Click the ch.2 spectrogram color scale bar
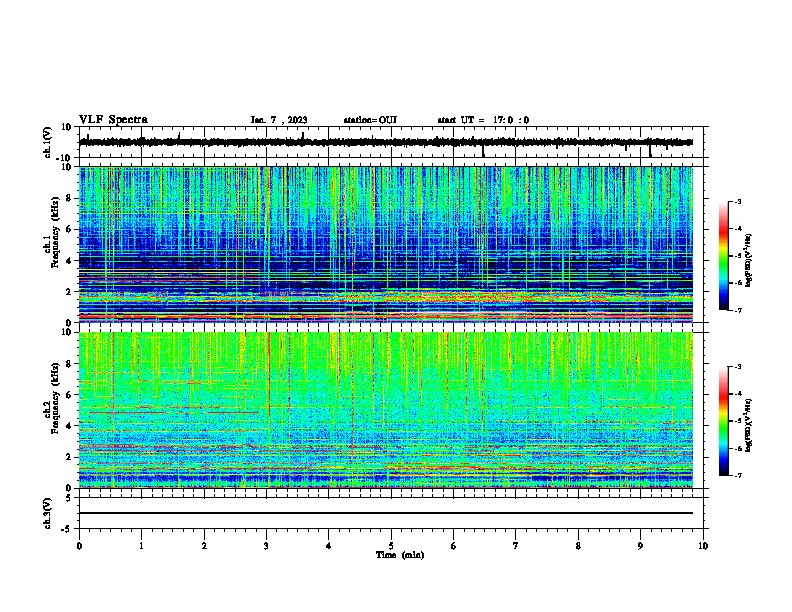 723,421
